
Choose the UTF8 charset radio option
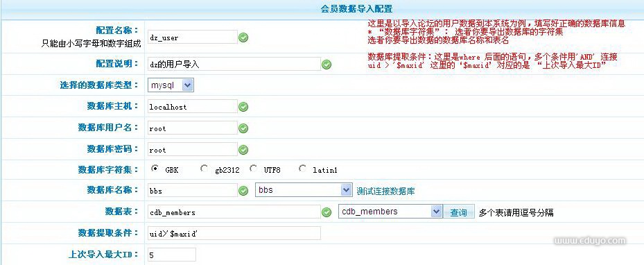254,169
